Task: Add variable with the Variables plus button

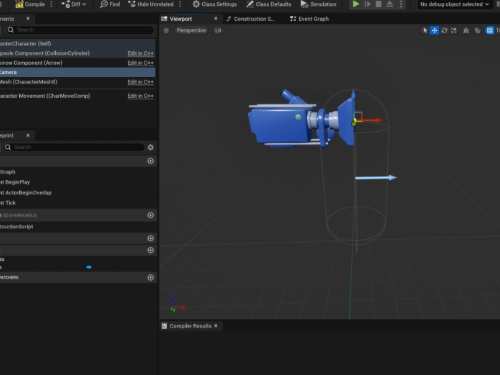Action: 151,250
